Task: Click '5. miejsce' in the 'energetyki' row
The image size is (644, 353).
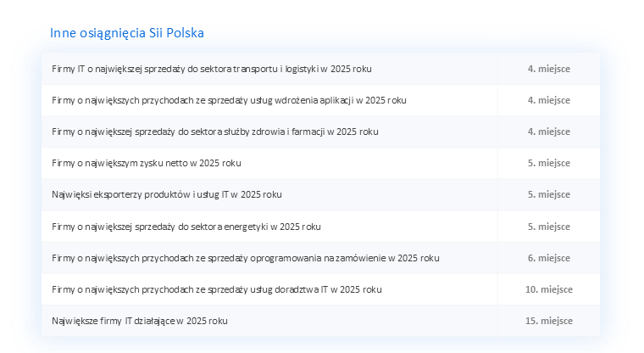Action: 549,227
